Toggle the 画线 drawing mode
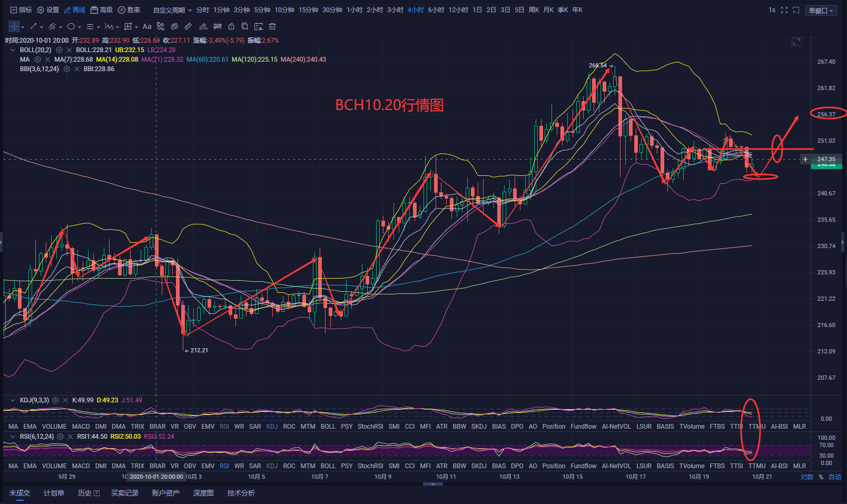The image size is (847, 504). 75,10
